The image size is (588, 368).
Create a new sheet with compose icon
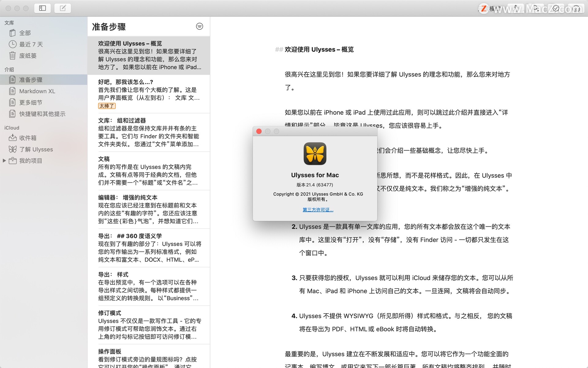tap(63, 8)
